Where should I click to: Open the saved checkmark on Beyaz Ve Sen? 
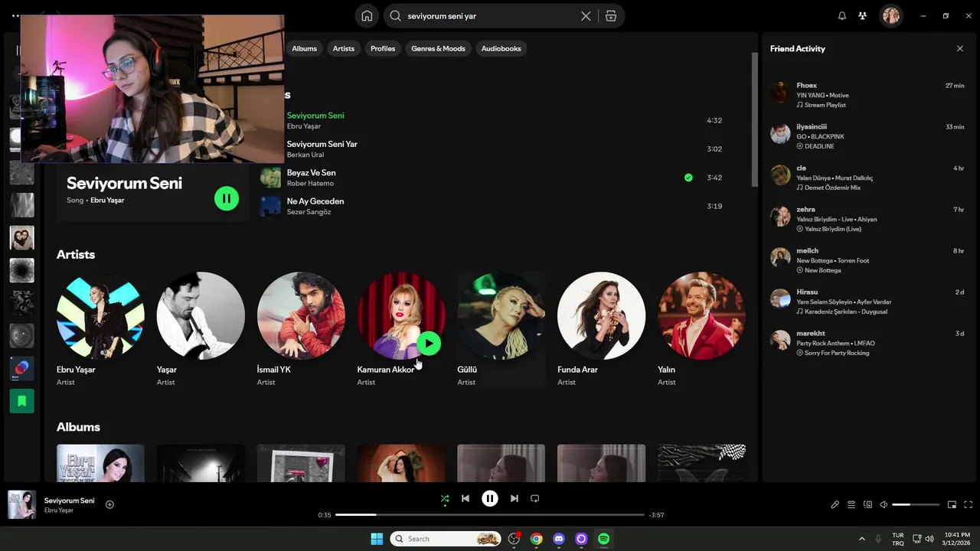click(x=688, y=178)
